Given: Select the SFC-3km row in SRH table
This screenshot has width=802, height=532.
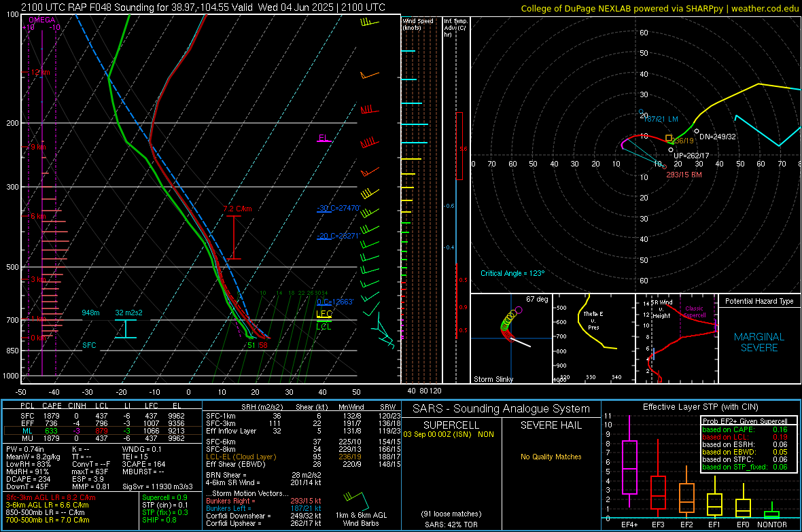Looking at the screenshot, I should (303, 423).
